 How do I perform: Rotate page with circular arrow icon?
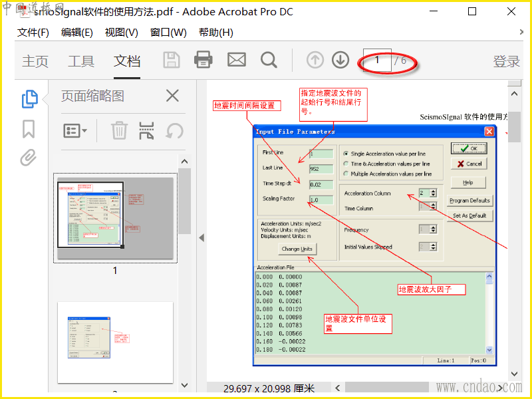[174, 131]
